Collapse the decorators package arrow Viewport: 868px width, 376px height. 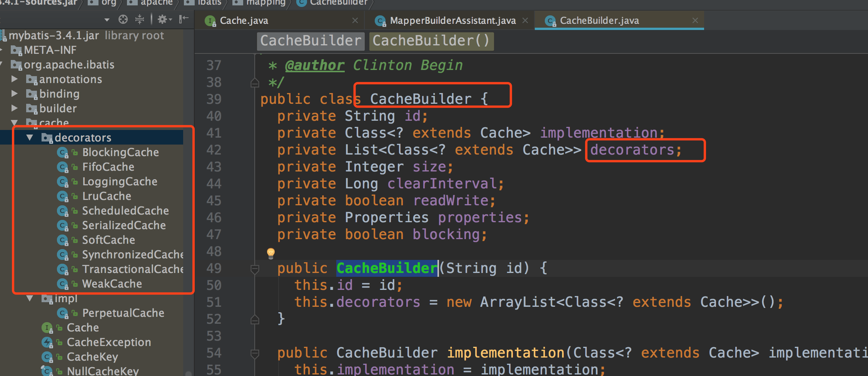(x=30, y=137)
